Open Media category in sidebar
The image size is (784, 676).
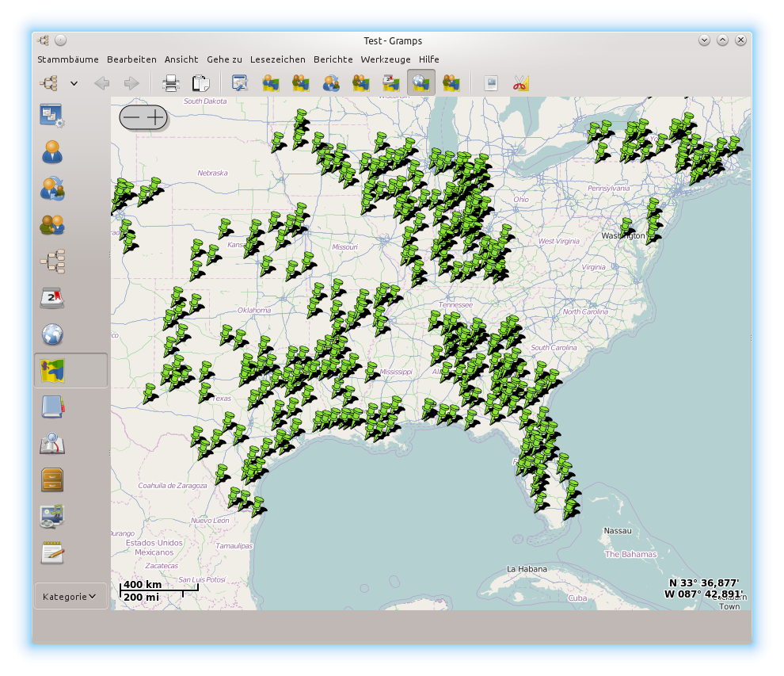point(52,517)
